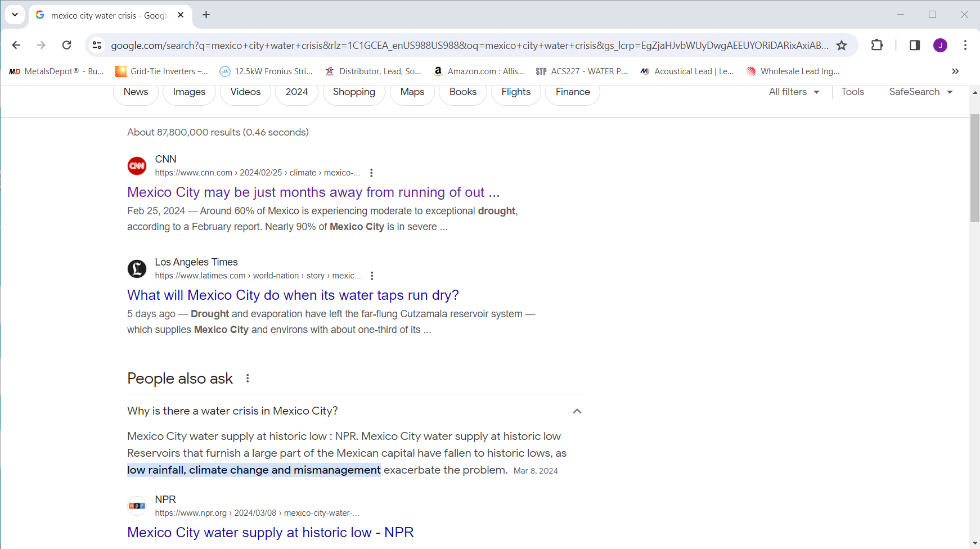Select the Images filter tab
Screen dimensions: 980x549
(189, 92)
